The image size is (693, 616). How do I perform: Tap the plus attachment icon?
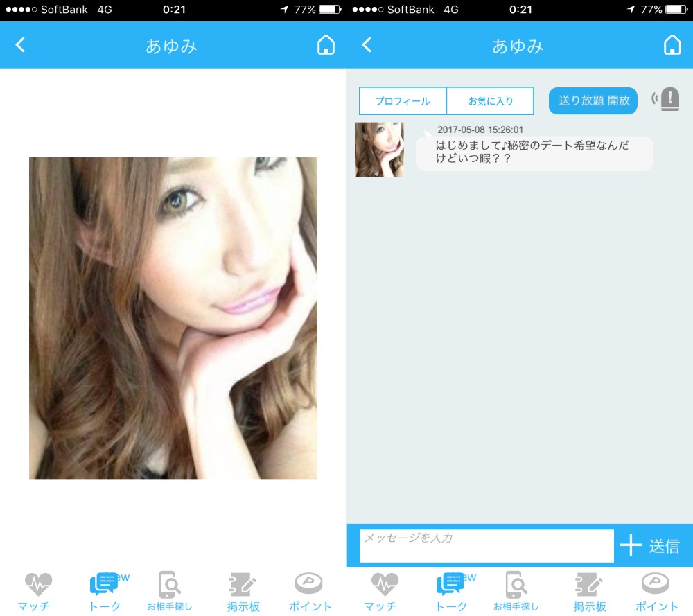[631, 545]
